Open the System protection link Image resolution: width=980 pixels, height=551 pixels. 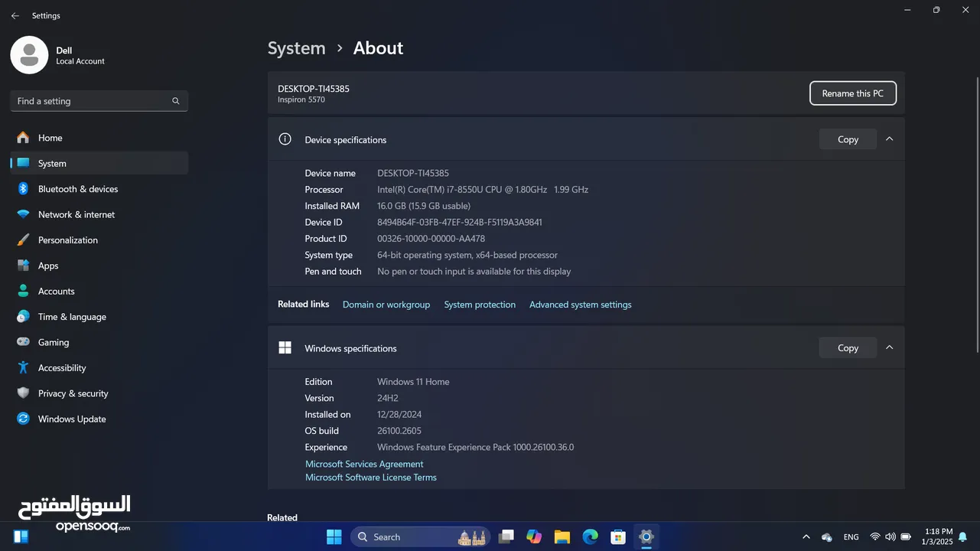coord(480,305)
